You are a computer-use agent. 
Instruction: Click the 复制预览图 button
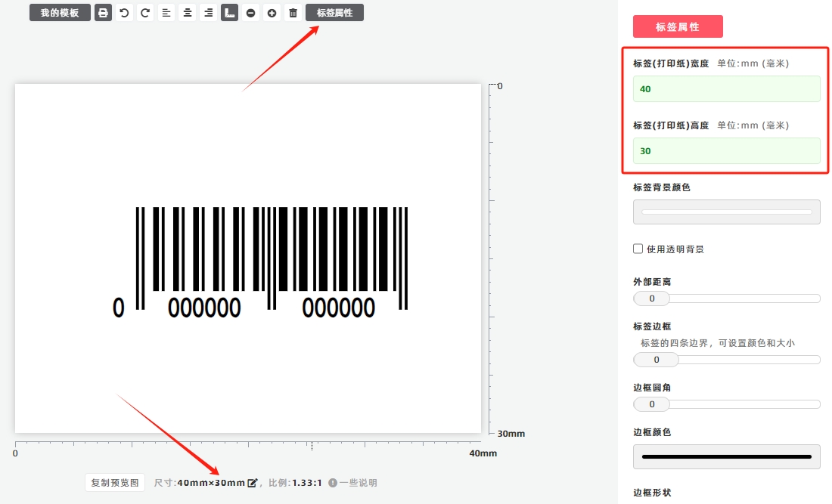tap(115, 483)
